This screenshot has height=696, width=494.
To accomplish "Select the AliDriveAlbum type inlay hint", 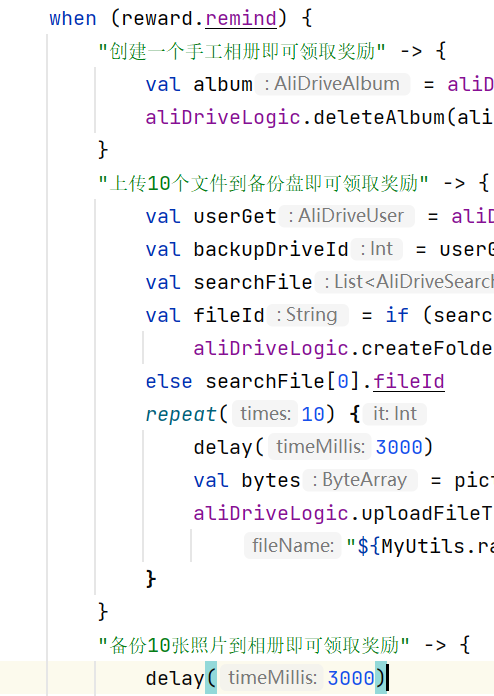I will (x=332, y=84).
